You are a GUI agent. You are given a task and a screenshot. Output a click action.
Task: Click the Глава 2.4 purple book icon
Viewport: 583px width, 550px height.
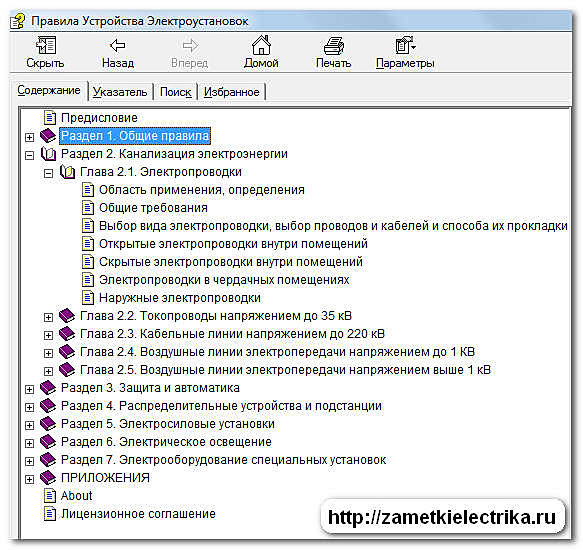coord(67,352)
